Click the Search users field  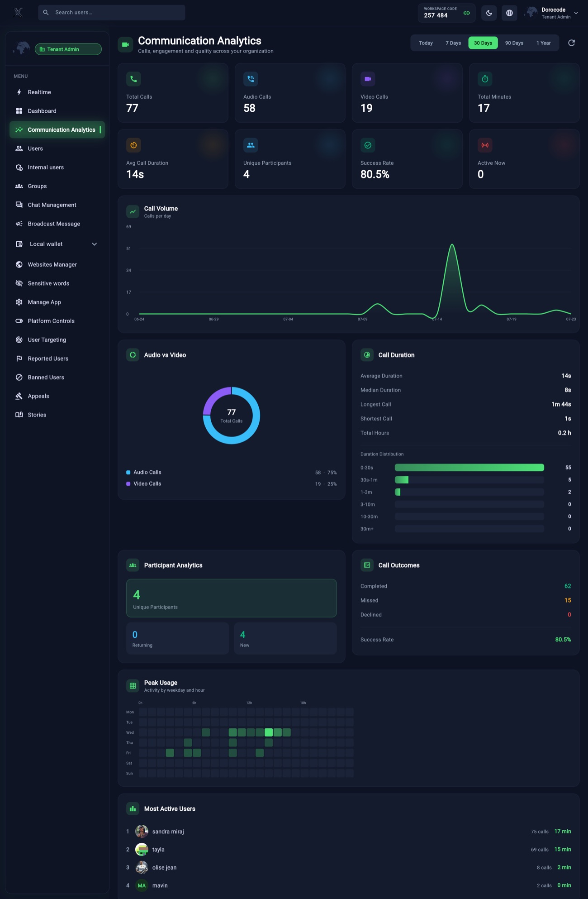pos(112,13)
